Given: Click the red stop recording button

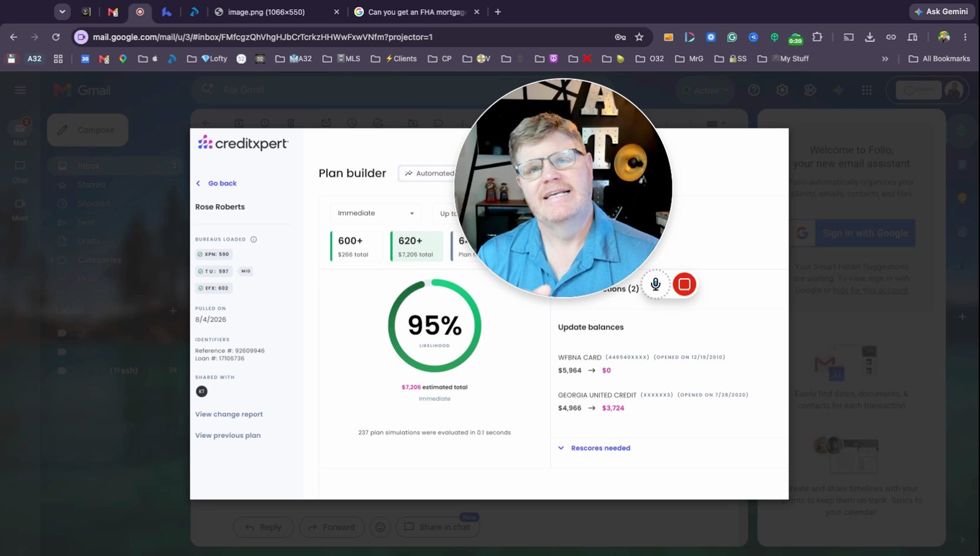Looking at the screenshot, I should [684, 284].
